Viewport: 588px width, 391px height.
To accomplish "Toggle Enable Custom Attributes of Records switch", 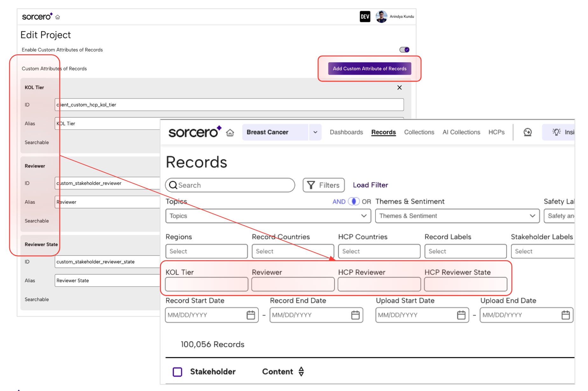I will (404, 50).
